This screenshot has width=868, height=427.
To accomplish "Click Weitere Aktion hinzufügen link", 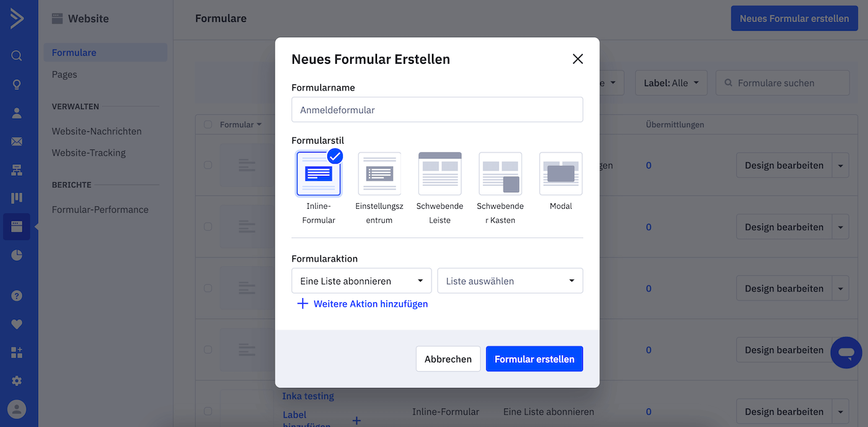I will pyautogui.click(x=363, y=304).
